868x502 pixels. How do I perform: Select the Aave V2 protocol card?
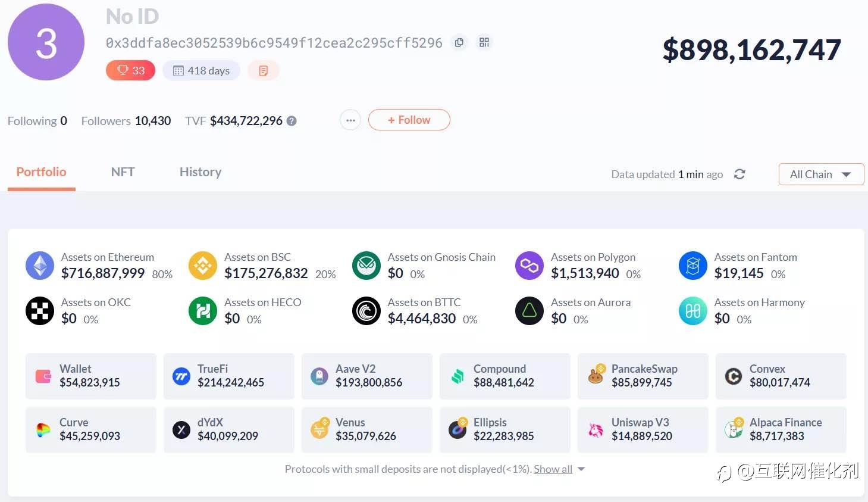(366, 376)
